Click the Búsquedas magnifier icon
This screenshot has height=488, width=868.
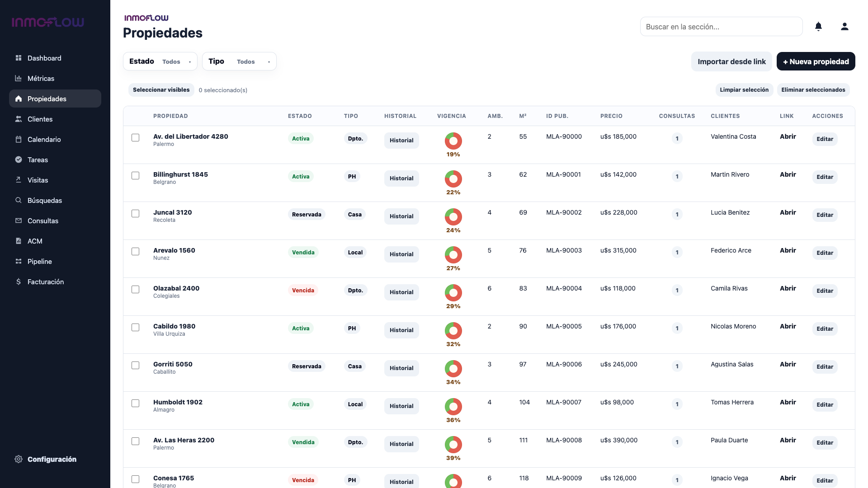19,200
